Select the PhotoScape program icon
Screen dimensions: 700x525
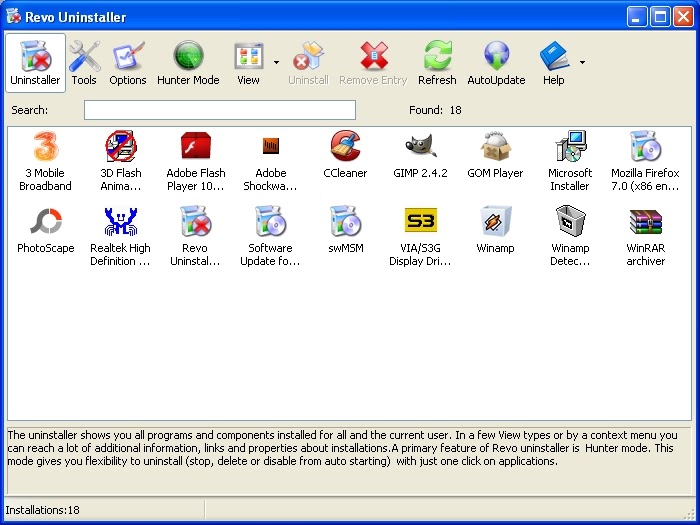46,229
